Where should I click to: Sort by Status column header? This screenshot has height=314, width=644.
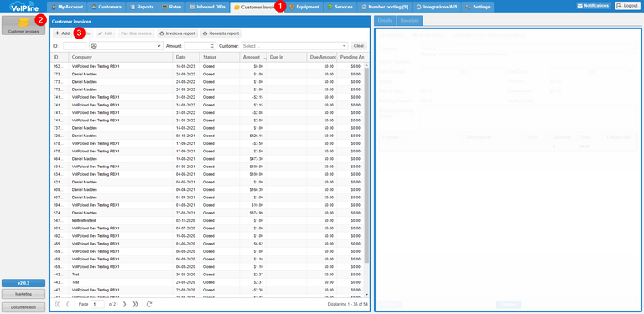point(219,57)
